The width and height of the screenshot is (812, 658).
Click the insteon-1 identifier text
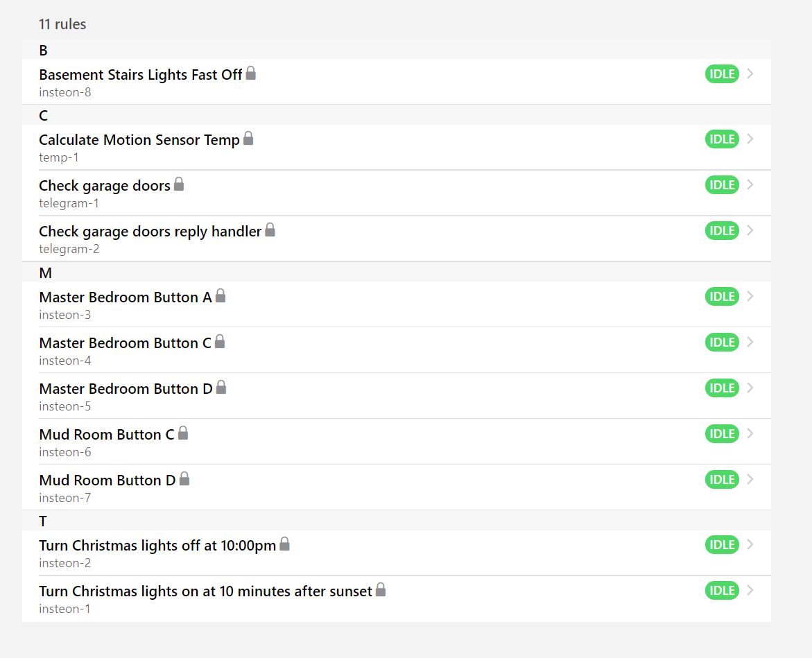pos(64,608)
